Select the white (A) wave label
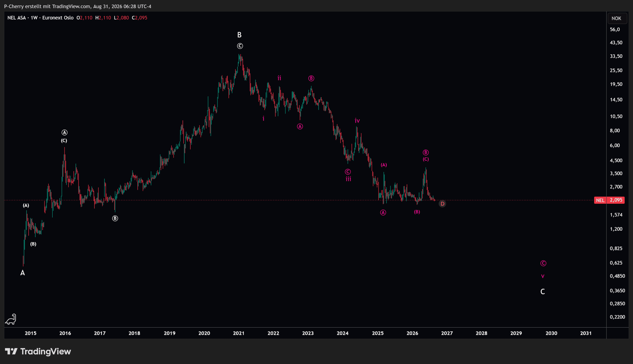The width and height of the screenshot is (633, 364). coord(26,205)
